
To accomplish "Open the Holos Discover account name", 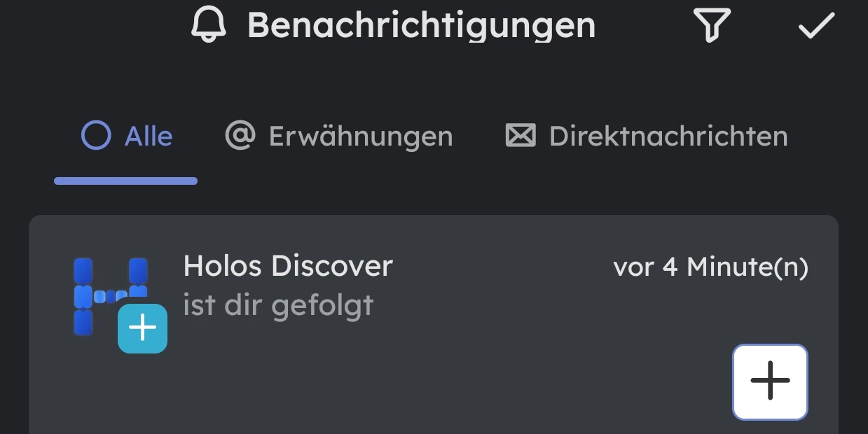I will point(288,267).
